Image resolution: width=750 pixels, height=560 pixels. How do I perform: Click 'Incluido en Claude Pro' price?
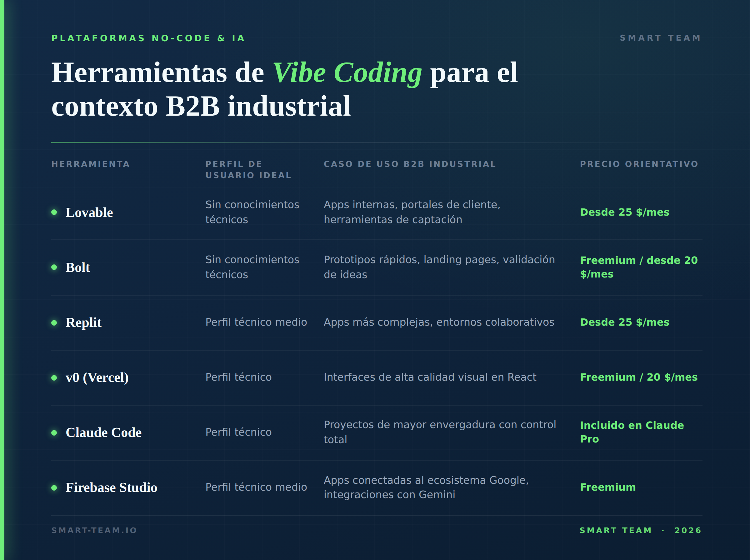pos(632,432)
